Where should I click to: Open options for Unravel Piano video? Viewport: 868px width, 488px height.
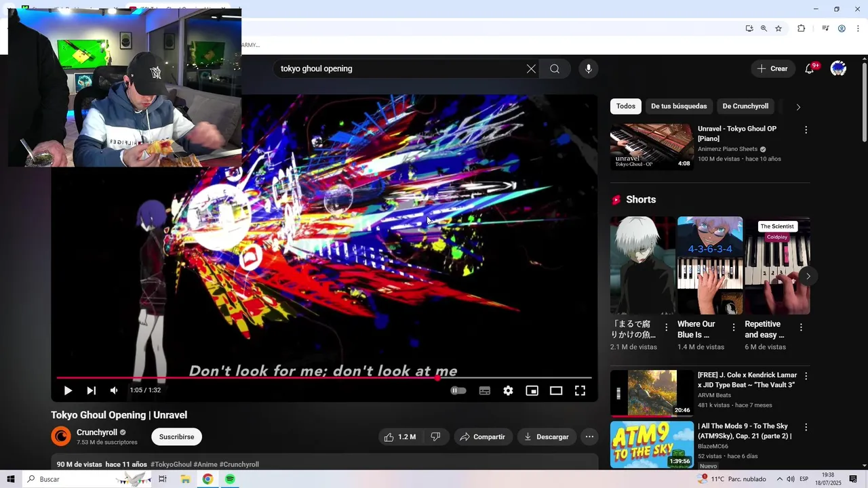pos(806,129)
